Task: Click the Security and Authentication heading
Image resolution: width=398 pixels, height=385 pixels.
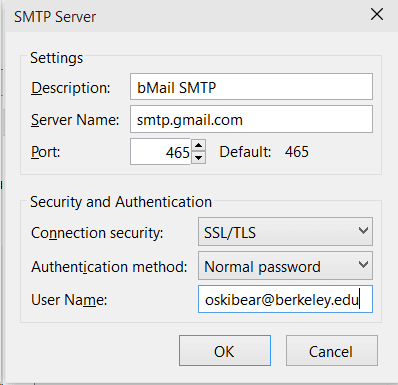Action: pyautogui.click(x=121, y=202)
